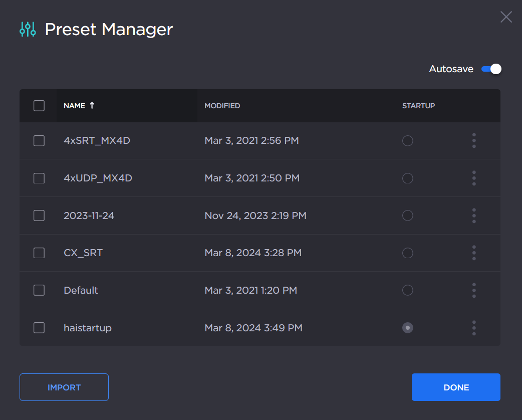Open more actions for CX_SRT preset

click(x=473, y=253)
